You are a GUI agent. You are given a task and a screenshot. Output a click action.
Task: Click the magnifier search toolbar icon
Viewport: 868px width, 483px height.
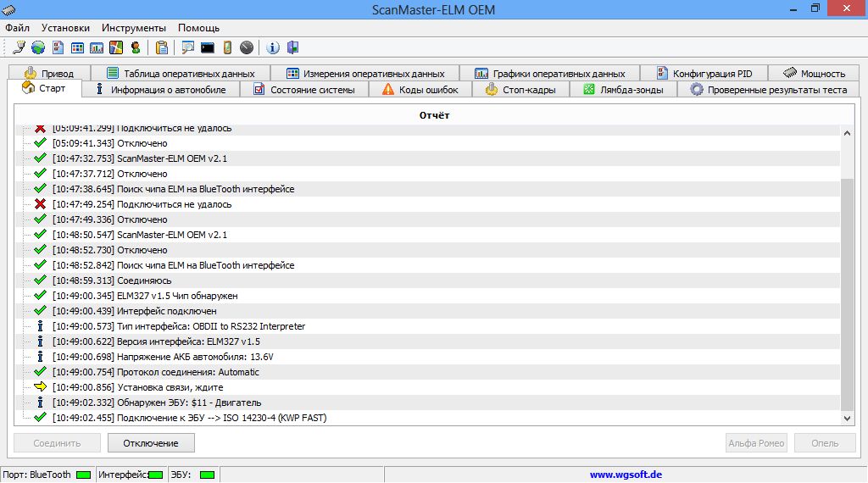tap(187, 47)
